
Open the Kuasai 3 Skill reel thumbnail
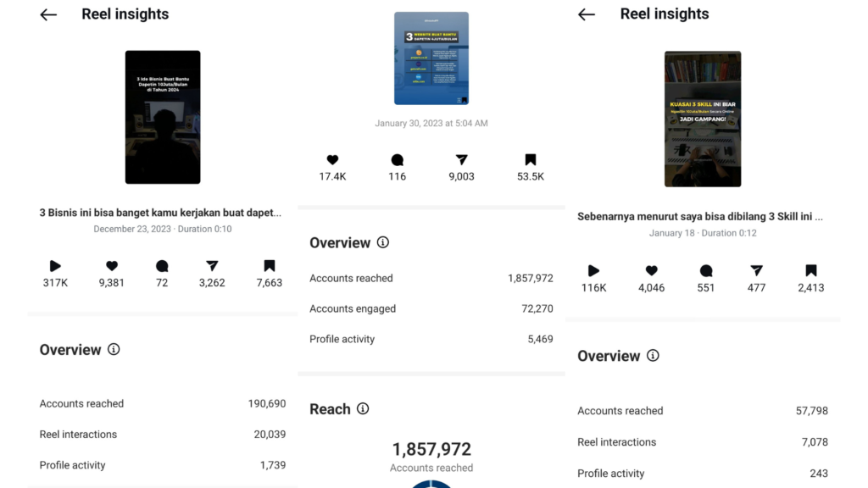[703, 119]
